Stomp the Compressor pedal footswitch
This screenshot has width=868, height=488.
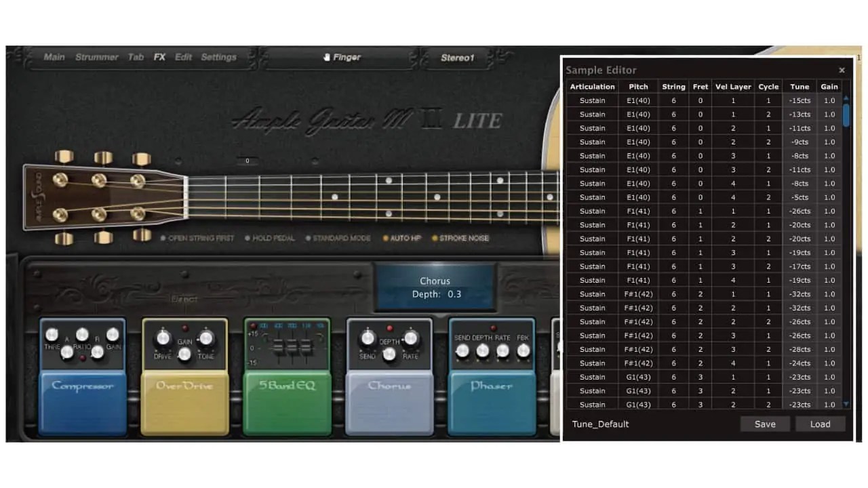pos(83,403)
